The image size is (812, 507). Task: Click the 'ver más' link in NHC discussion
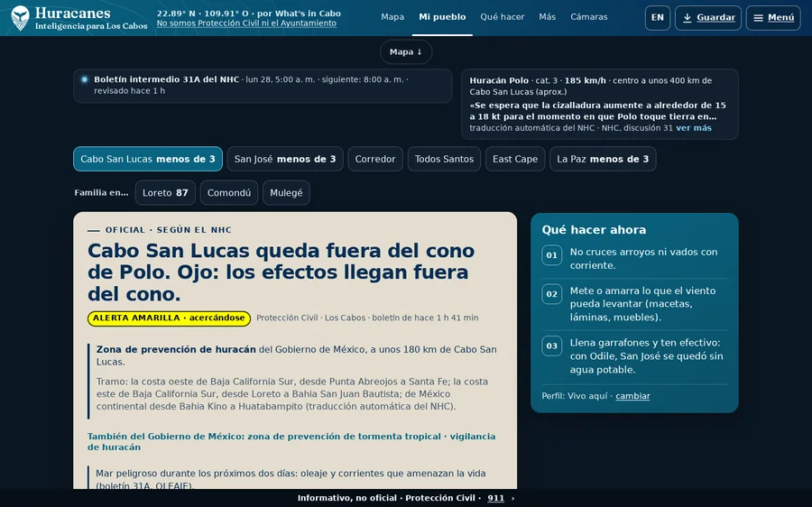tap(694, 128)
